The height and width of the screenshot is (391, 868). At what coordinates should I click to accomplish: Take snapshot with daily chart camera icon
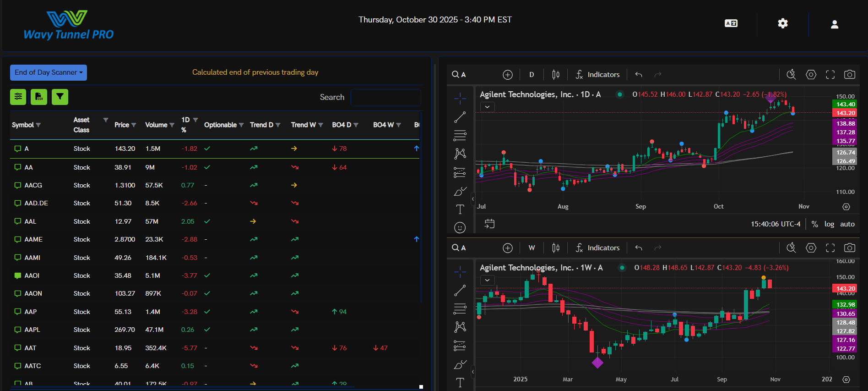[x=850, y=75]
